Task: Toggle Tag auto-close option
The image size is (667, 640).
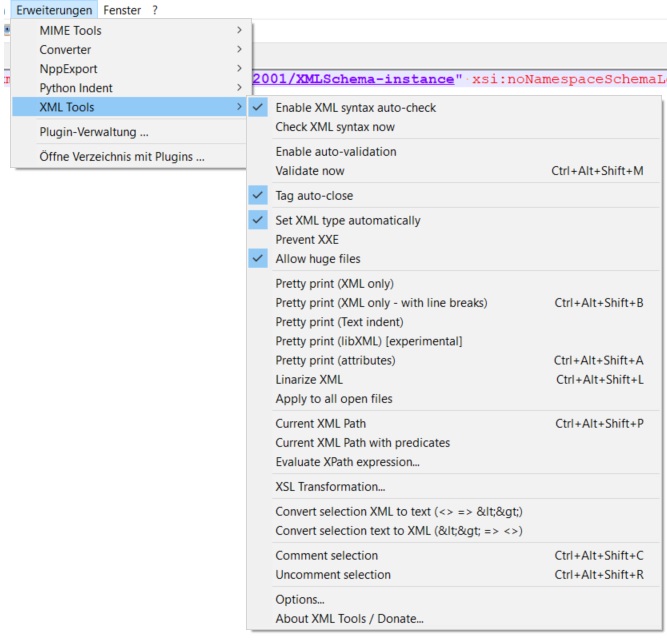Action: [x=454, y=196]
